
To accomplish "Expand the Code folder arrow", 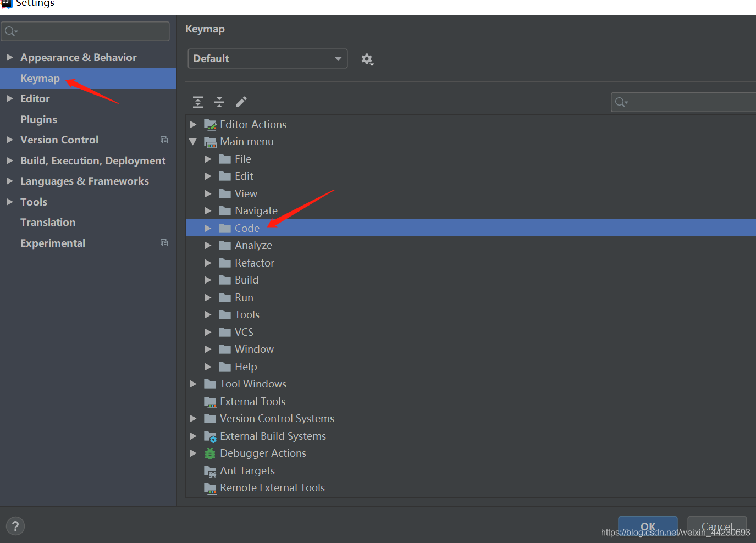I will [x=207, y=228].
